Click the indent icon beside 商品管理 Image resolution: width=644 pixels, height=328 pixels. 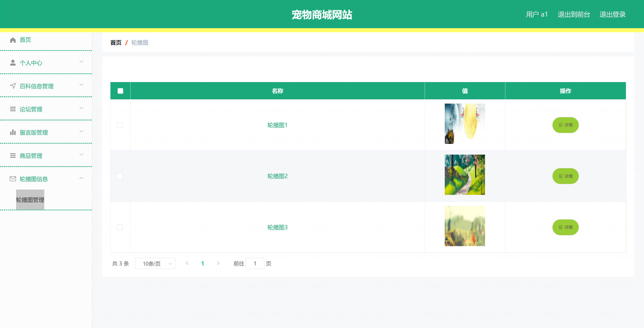pyautogui.click(x=13, y=156)
